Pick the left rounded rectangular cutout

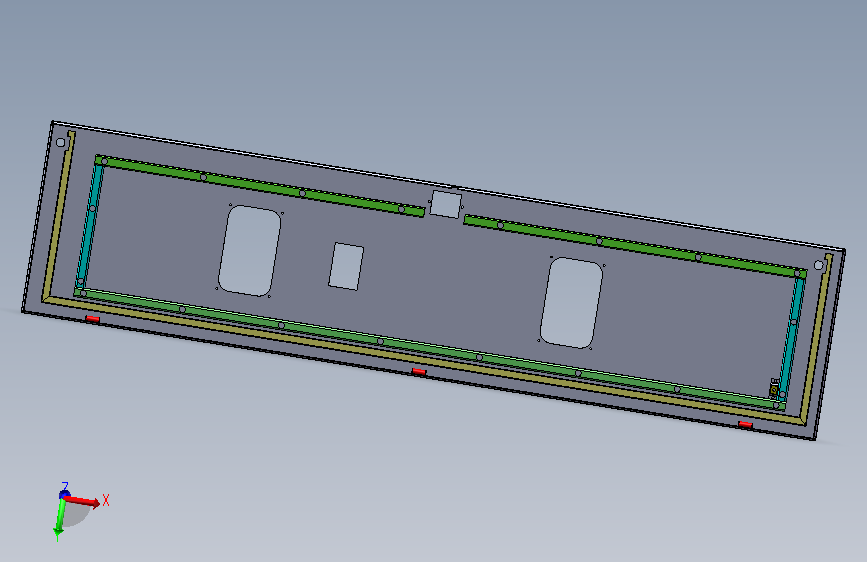point(249,251)
